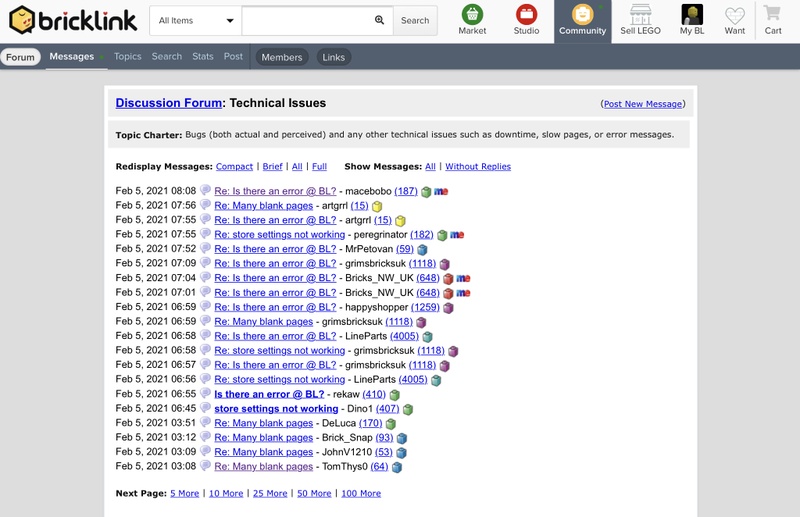Open the Topics tab
The width and height of the screenshot is (800, 517).
128,57
